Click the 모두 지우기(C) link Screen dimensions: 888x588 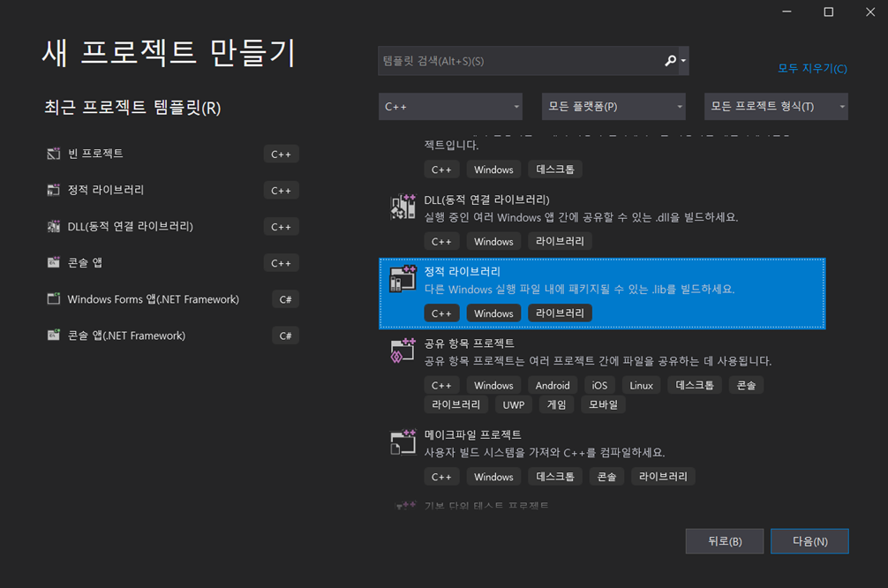click(812, 69)
